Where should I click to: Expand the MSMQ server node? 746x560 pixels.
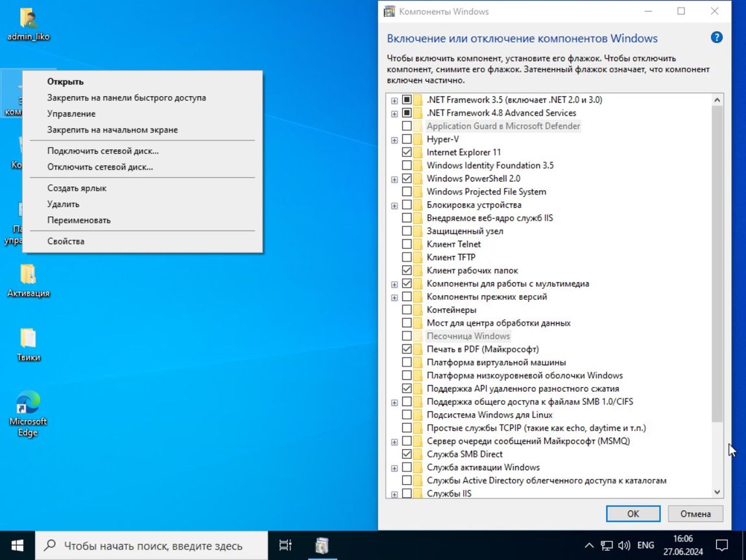point(394,442)
